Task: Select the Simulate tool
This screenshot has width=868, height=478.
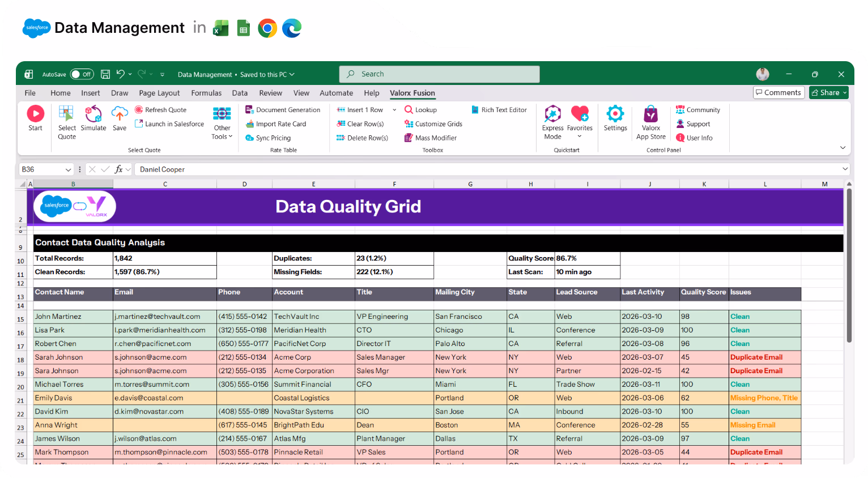Action: (93, 119)
